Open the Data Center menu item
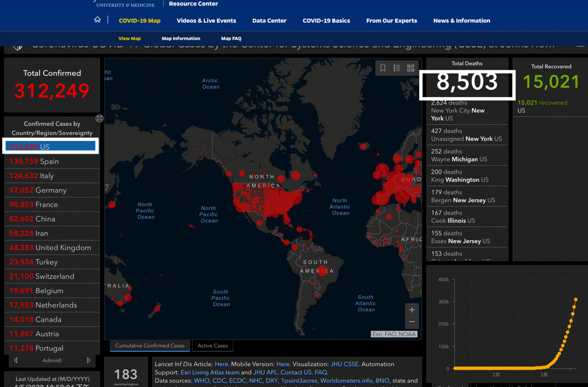The height and width of the screenshot is (387, 588). (x=269, y=21)
